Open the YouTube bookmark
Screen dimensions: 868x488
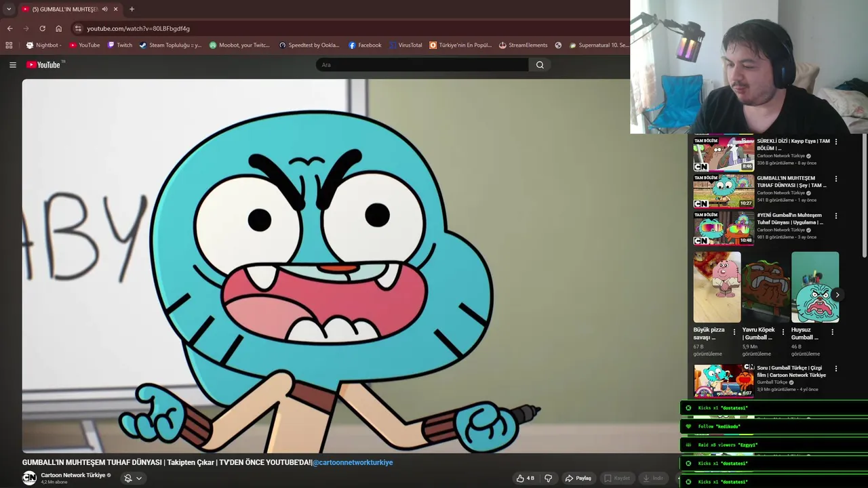[x=85, y=45]
